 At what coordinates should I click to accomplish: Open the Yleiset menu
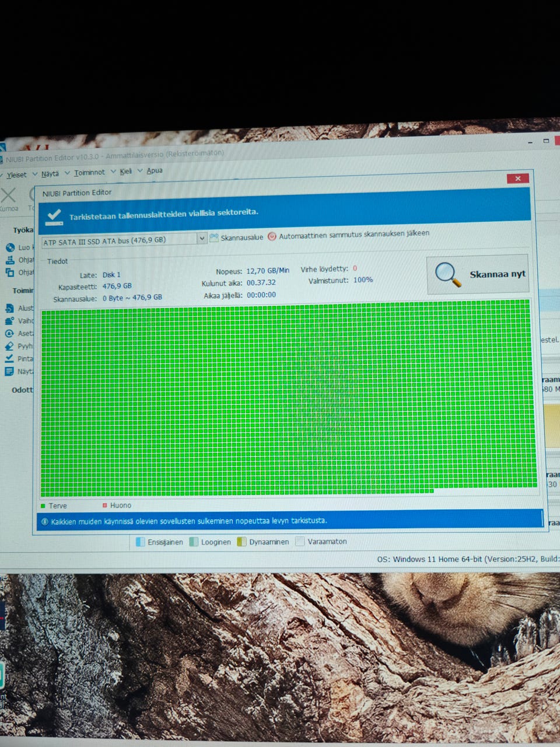pyautogui.click(x=17, y=175)
